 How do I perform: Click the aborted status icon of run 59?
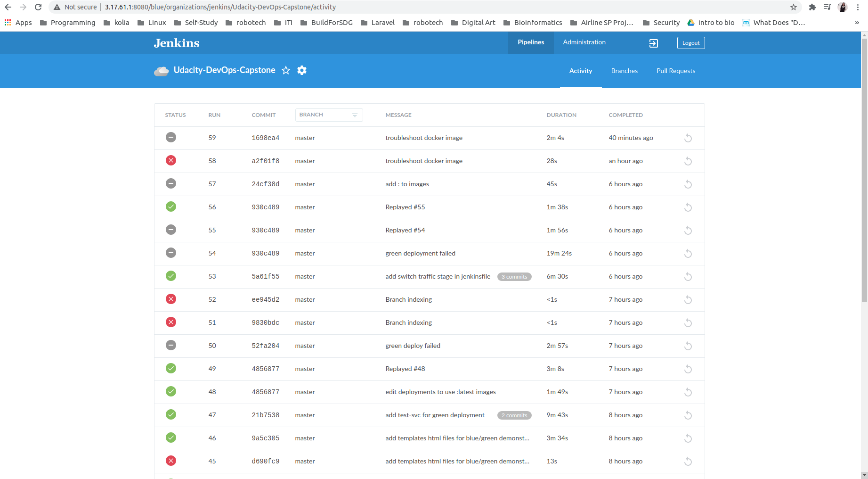171,137
